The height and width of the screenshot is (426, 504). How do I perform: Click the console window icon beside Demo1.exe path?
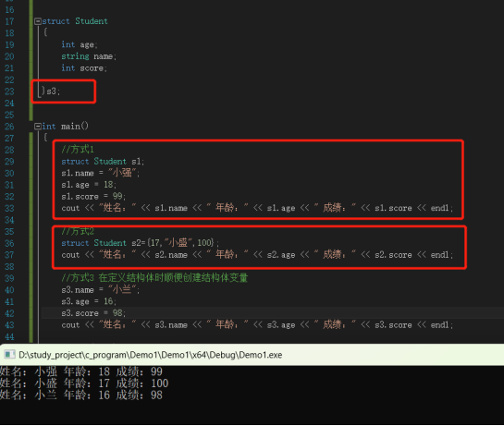click(9, 355)
